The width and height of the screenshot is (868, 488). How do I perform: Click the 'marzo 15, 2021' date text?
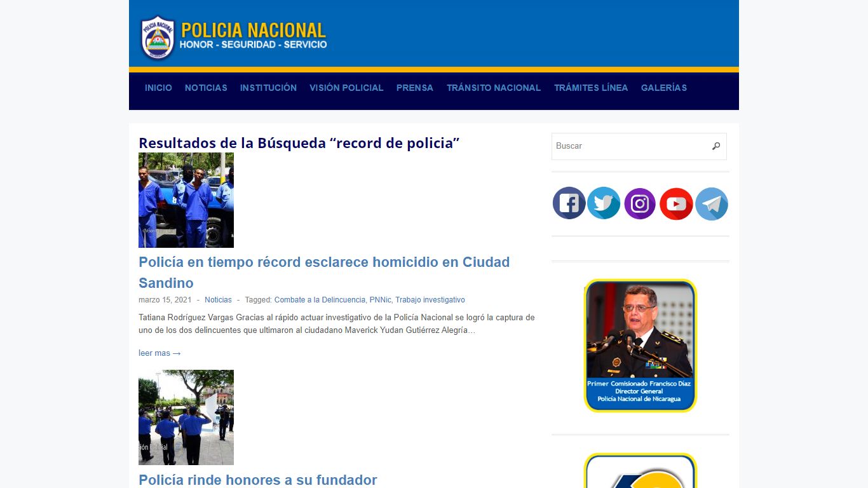[x=165, y=300]
